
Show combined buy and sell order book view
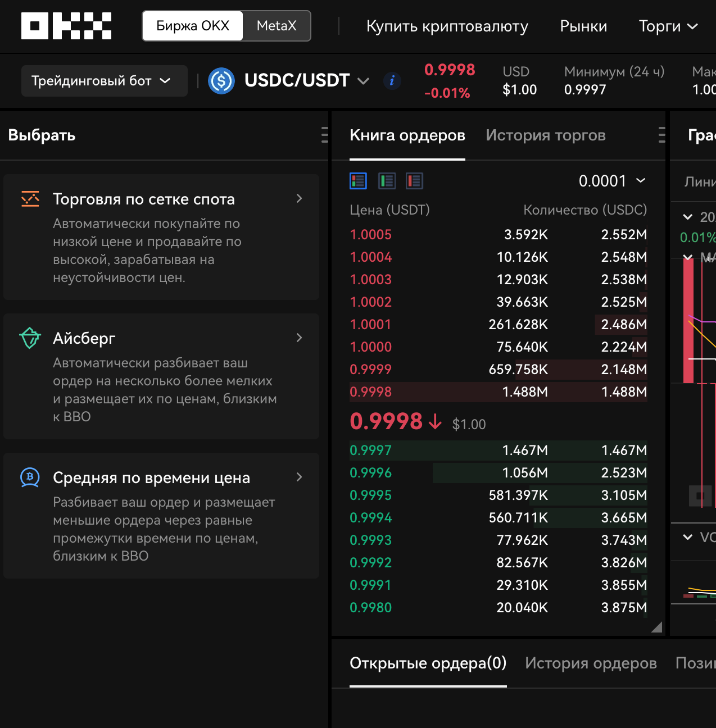point(358,181)
